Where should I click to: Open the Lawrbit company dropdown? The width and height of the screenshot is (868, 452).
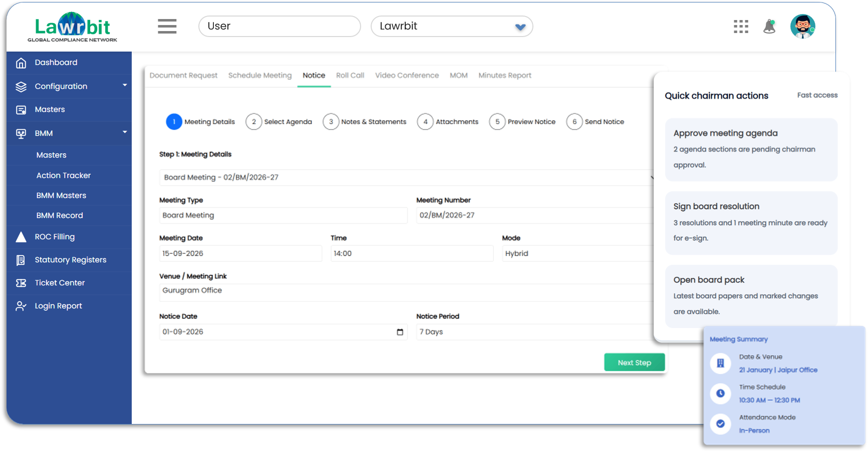click(x=452, y=27)
